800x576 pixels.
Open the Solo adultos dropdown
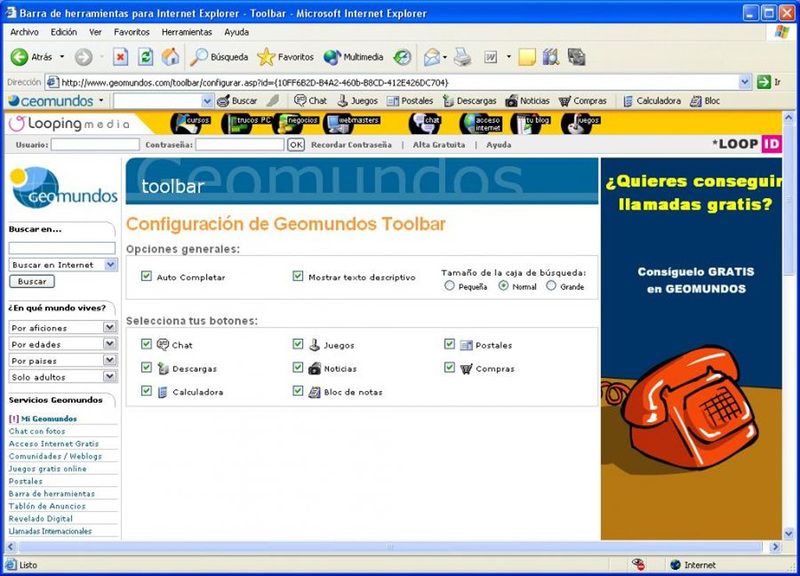(110, 377)
